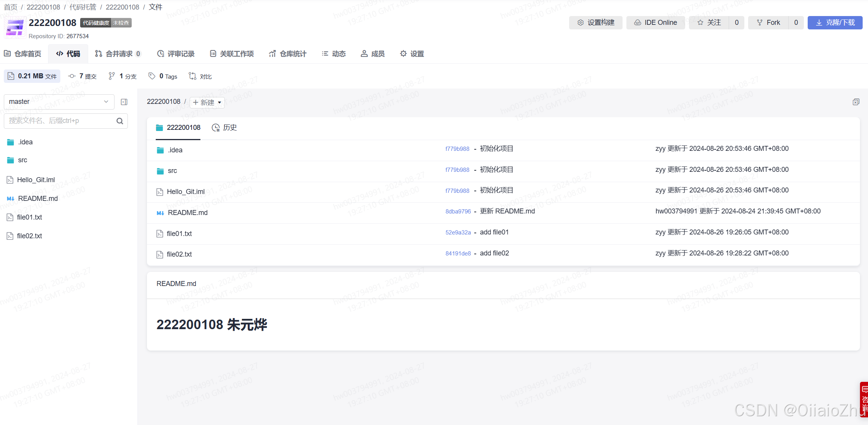Open the repository statistics tab
The height and width of the screenshot is (425, 868).
(287, 54)
